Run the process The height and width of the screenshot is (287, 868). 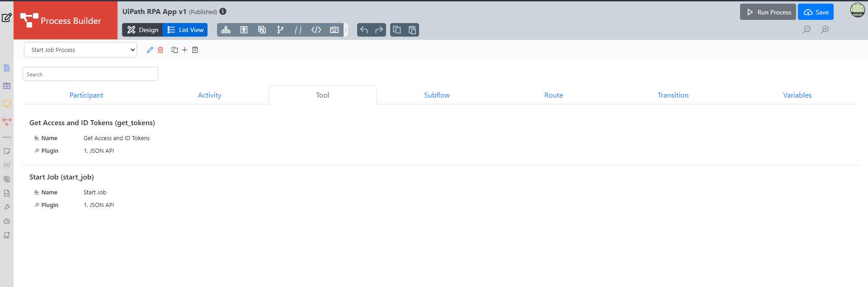(768, 12)
